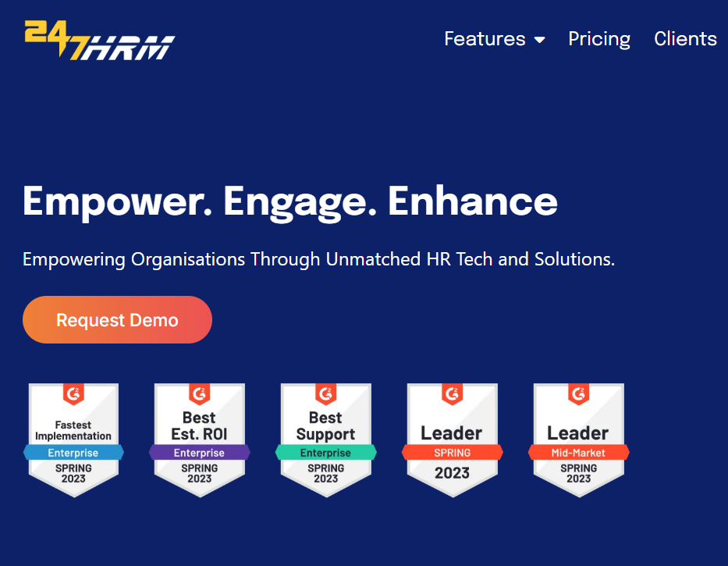Go to the Pricing page
Image resolution: width=728 pixels, height=566 pixels.
click(x=599, y=39)
